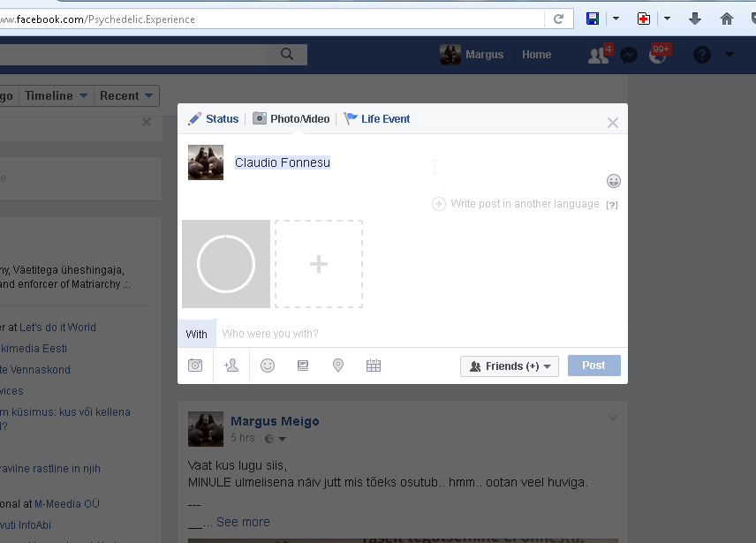Switch to Life Event tab
This screenshot has width=756, height=543.
tap(377, 119)
